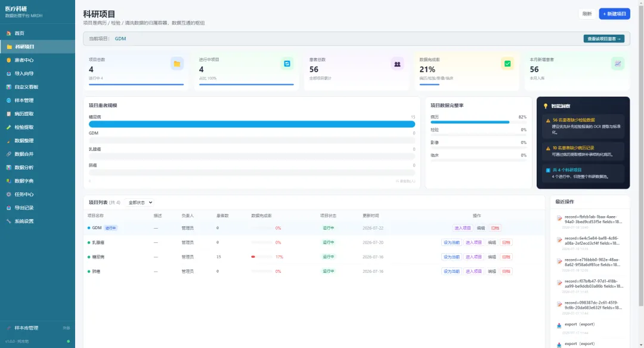Viewport: 644px width, 348px height.
Task: Open 样本管理 sample management icon
Action: pyautogui.click(x=8, y=100)
